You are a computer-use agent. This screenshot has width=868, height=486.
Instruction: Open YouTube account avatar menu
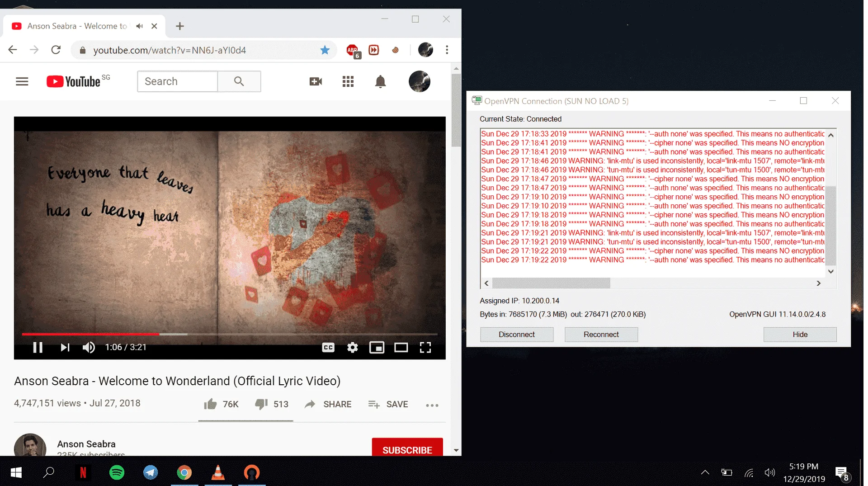420,81
